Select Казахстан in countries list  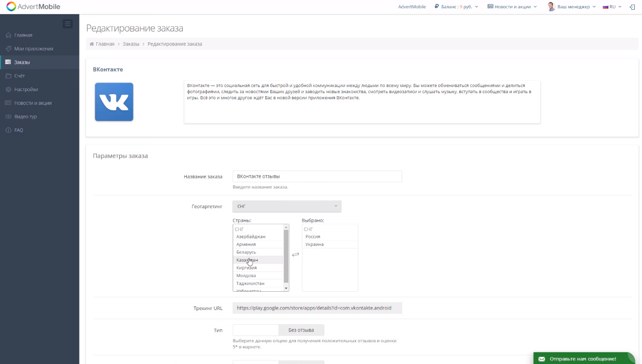(247, 260)
